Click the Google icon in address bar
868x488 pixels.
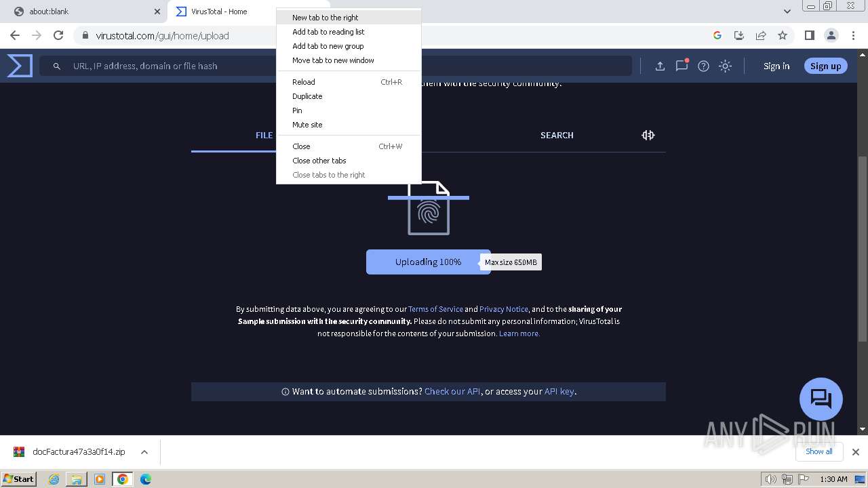click(717, 35)
